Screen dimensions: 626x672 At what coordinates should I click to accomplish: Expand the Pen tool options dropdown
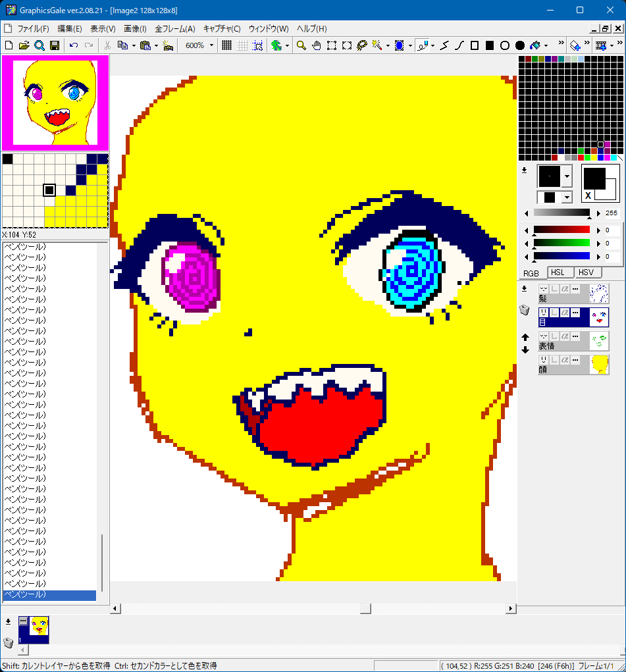(433, 45)
